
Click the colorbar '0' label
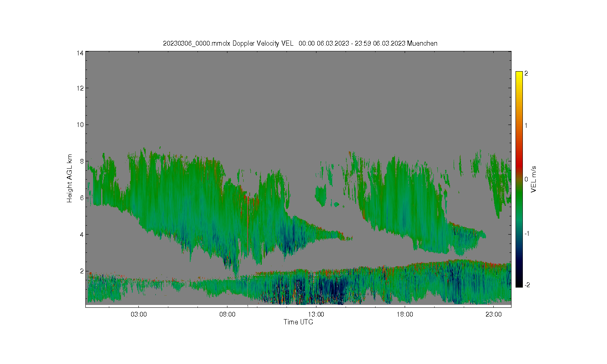[x=526, y=180]
